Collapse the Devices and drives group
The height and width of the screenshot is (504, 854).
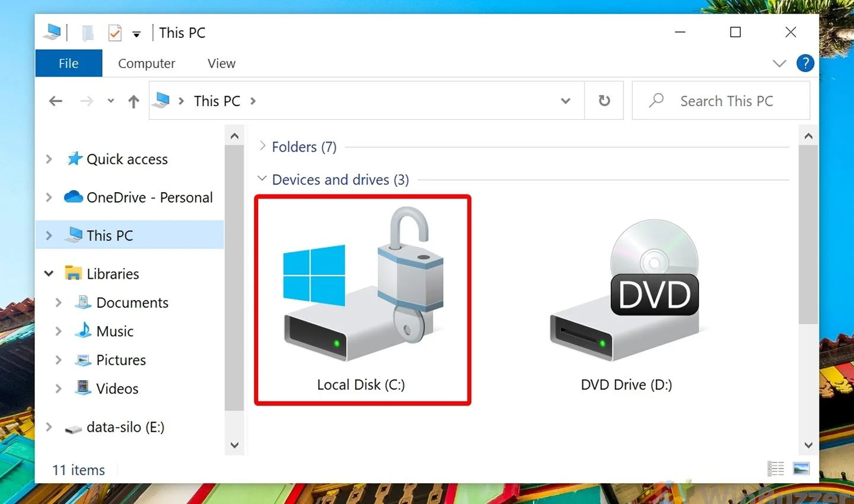[x=262, y=178]
